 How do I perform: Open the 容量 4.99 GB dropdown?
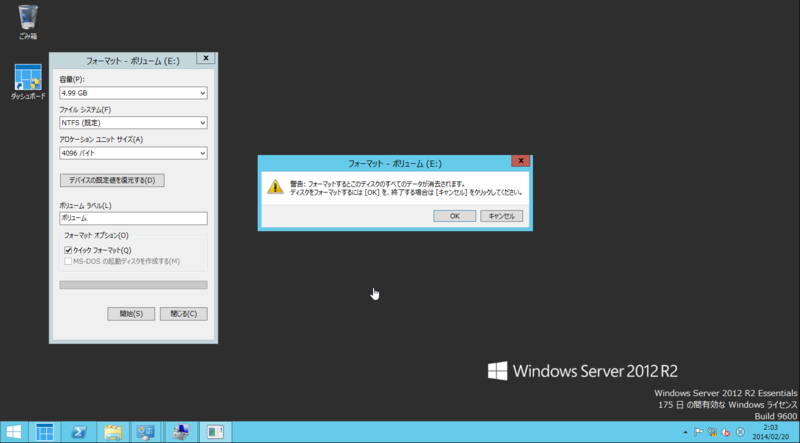pyautogui.click(x=133, y=93)
